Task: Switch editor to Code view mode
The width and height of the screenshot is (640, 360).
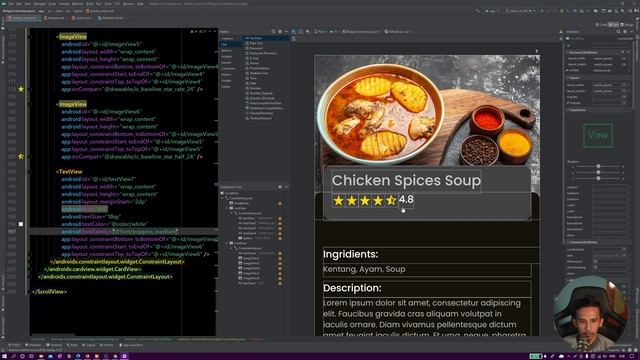Action: click(602, 25)
